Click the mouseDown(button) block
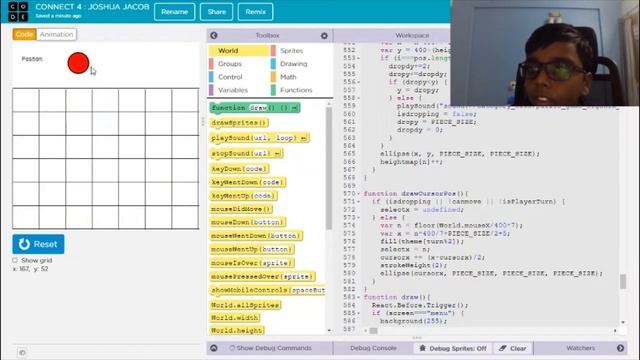Viewport: 640px width, 360px height. tap(247, 222)
